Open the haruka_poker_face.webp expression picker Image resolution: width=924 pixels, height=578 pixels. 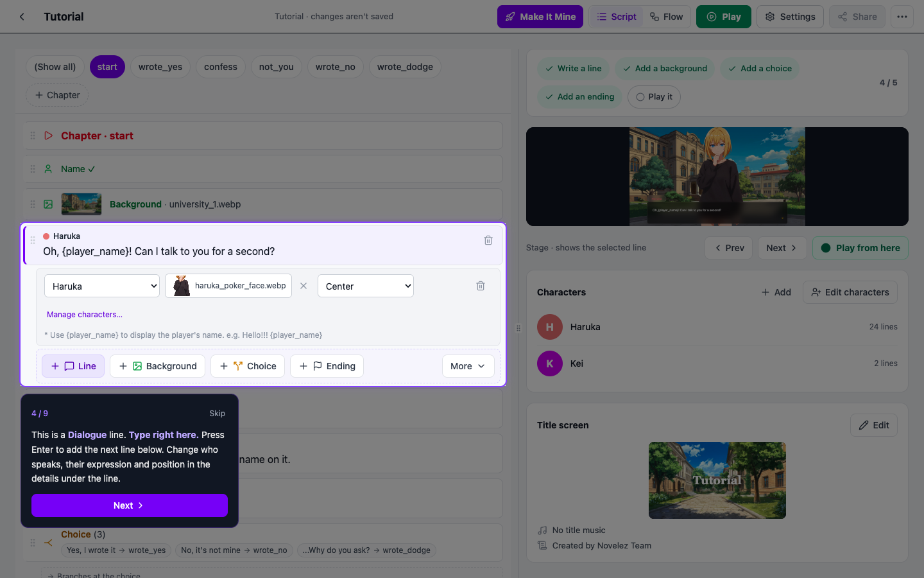(228, 286)
